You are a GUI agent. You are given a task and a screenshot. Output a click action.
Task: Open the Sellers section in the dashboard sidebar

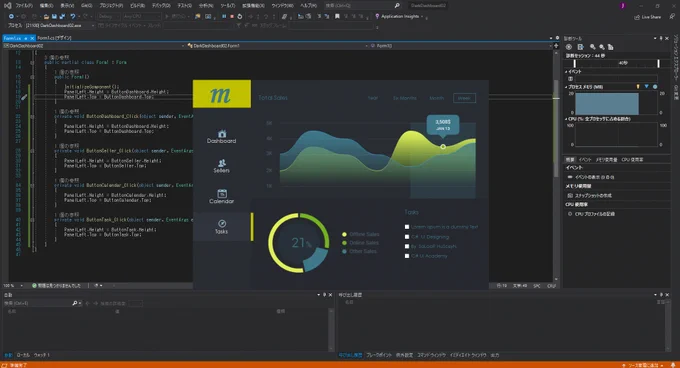[222, 166]
